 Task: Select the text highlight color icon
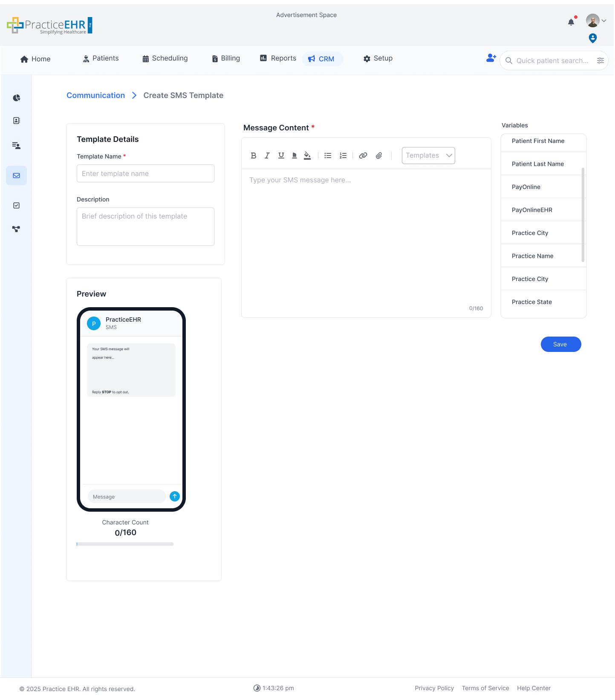pos(295,156)
